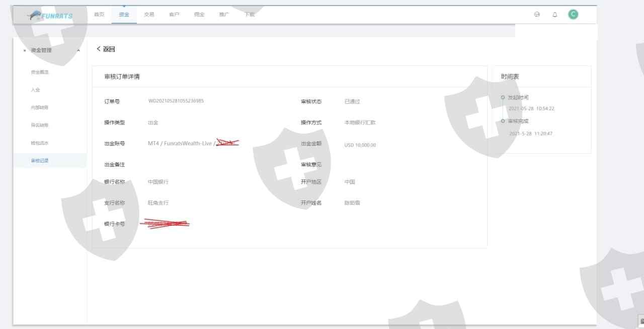Open the customer support headset icon

coord(537,15)
